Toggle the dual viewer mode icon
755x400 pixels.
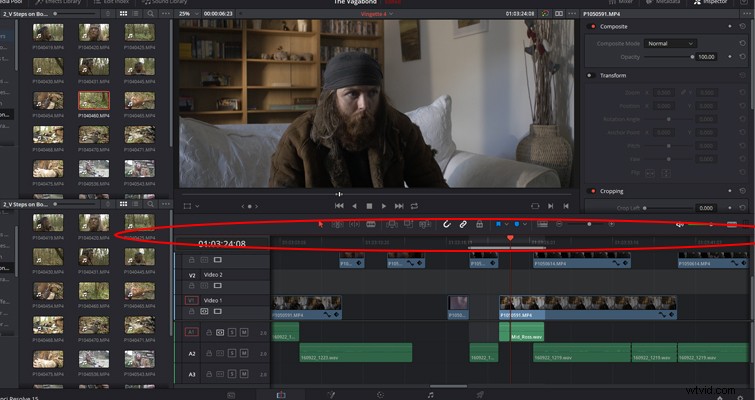point(559,13)
